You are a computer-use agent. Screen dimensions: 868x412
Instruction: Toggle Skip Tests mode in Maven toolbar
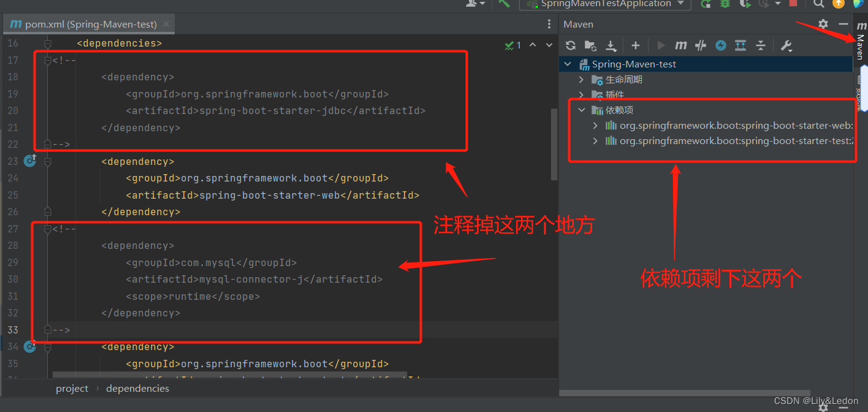(701, 45)
